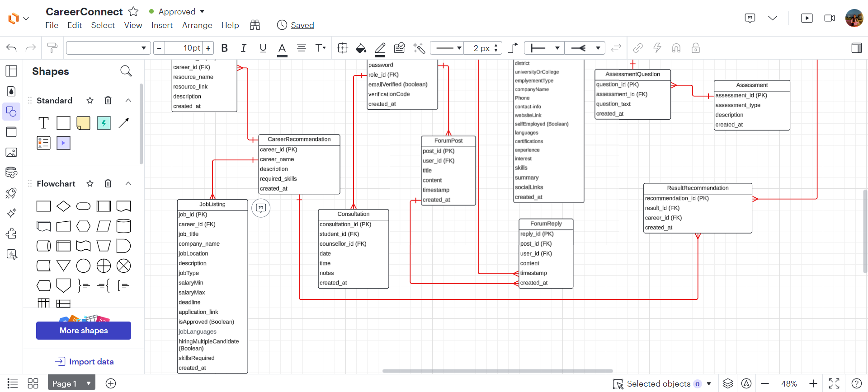Screen dimensions: 868x392
Task: Open the Edit menu
Action: [75, 25]
